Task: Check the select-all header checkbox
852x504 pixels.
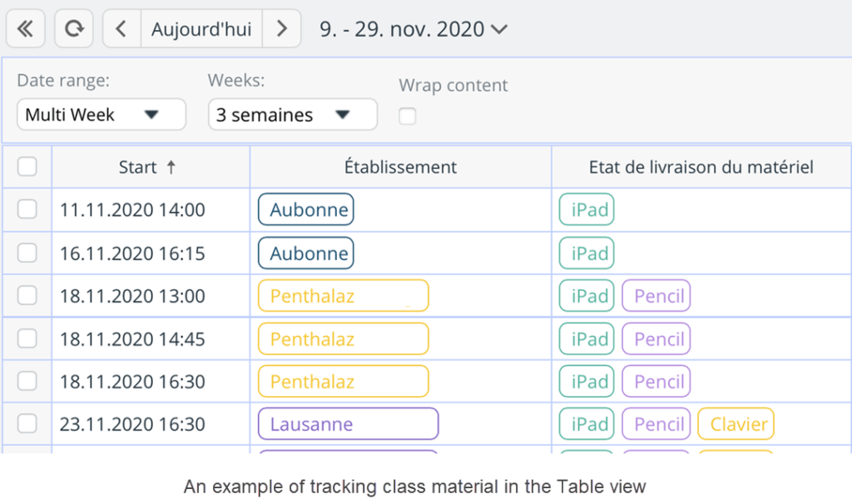Action: [x=27, y=167]
